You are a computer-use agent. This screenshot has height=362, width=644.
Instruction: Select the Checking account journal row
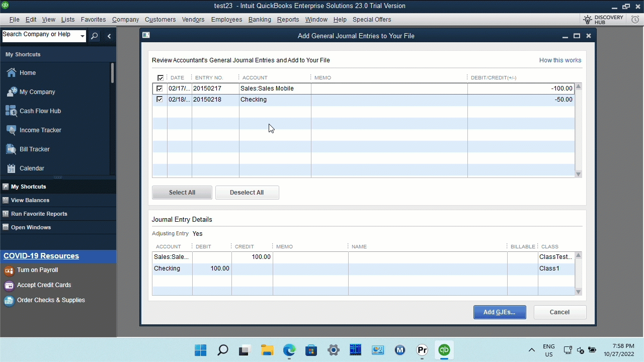pos(363,100)
